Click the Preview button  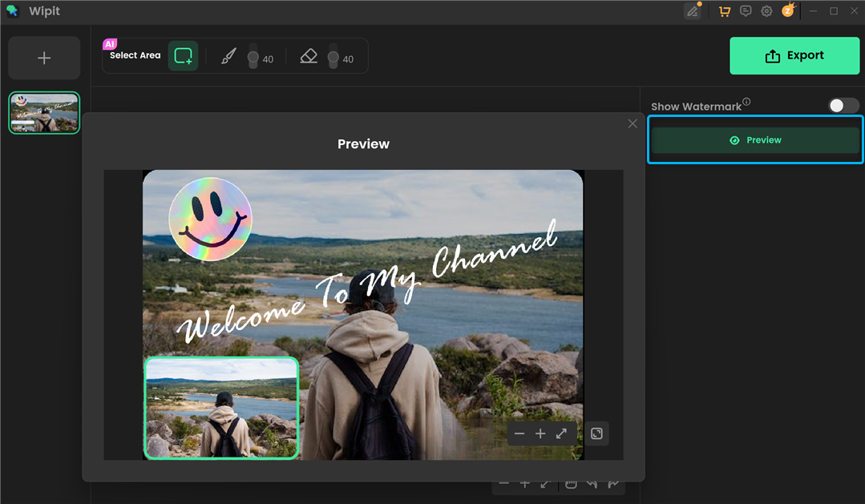pos(754,139)
